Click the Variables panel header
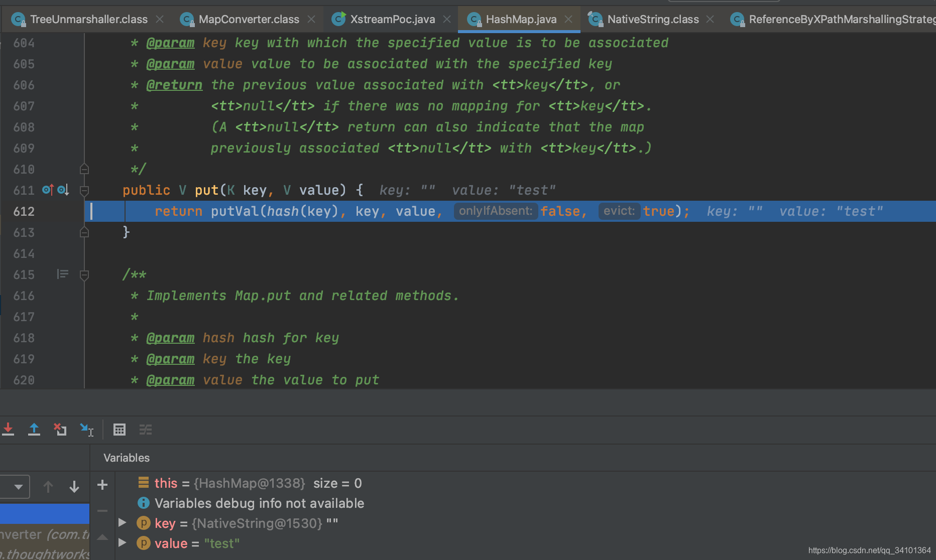 click(x=127, y=458)
